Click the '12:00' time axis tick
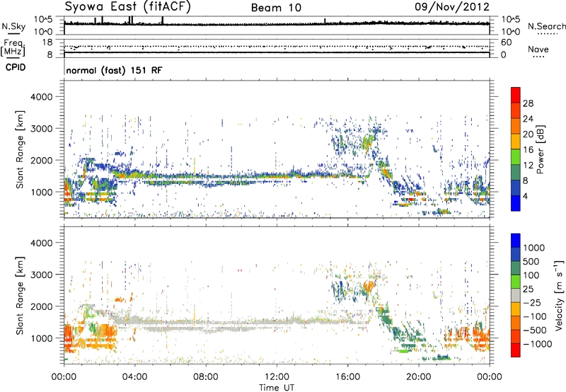Screen dimensions: 566x392 [277, 377]
